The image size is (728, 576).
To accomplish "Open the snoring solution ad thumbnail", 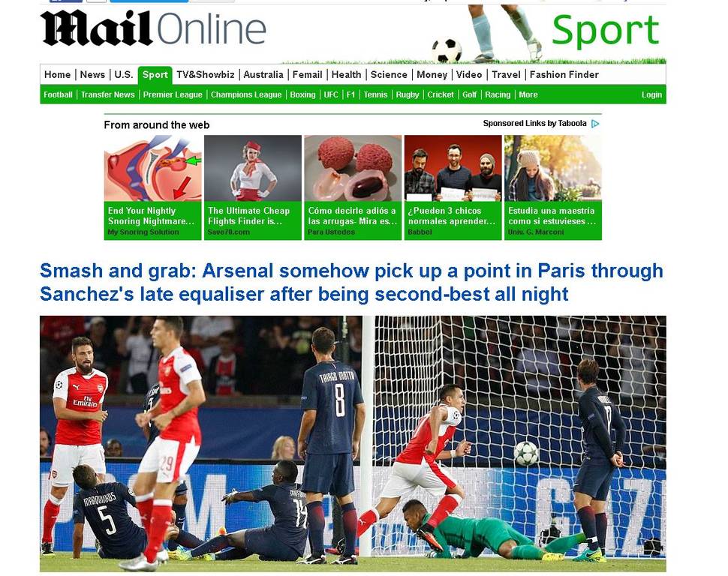I will pos(153,168).
